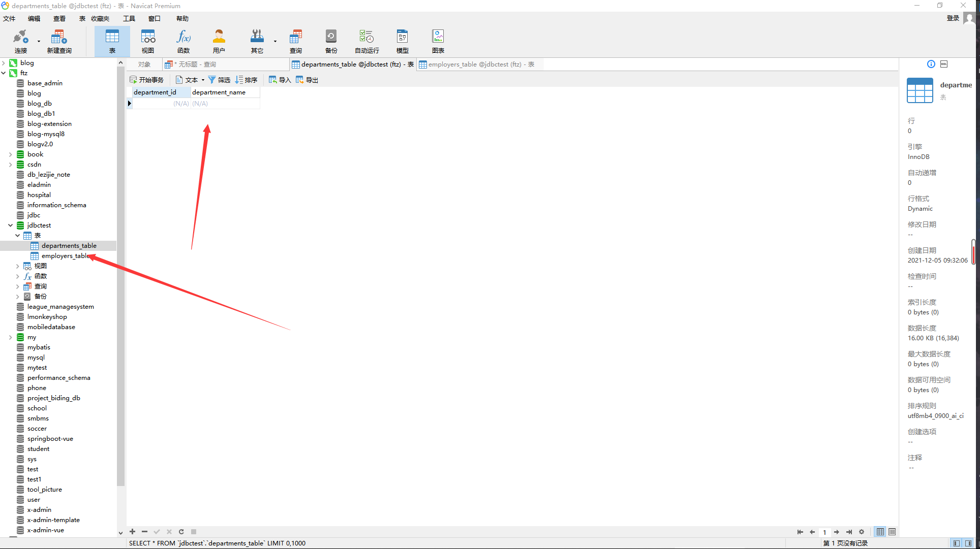Open the Backup (备份) toolbar icon
Viewport: 980px width, 549px height.
tap(331, 41)
